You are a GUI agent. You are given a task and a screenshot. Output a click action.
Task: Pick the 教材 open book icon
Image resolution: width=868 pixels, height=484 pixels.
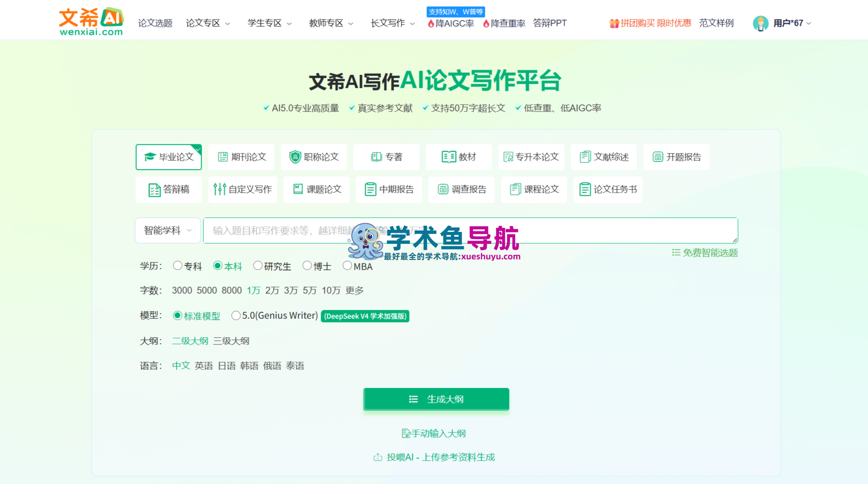point(448,157)
